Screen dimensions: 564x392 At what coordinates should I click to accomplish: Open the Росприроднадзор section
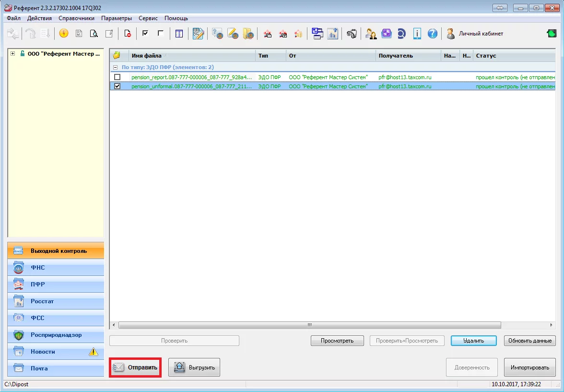[x=56, y=335]
